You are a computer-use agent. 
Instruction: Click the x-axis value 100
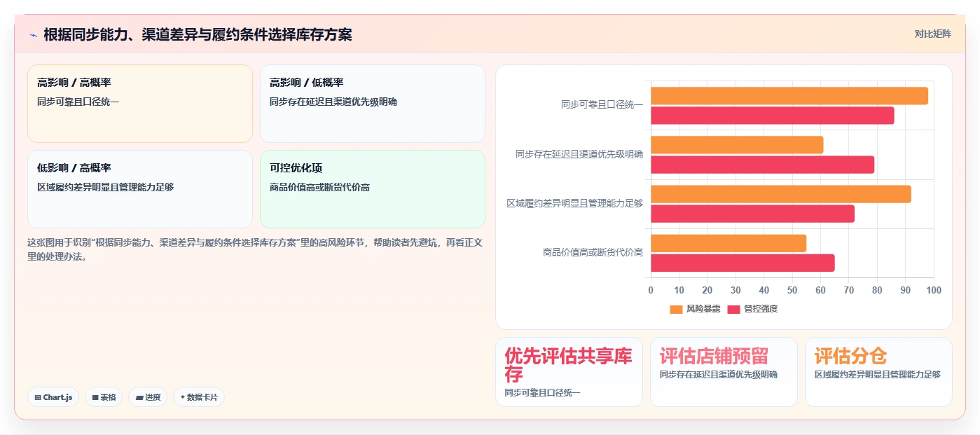(x=934, y=290)
